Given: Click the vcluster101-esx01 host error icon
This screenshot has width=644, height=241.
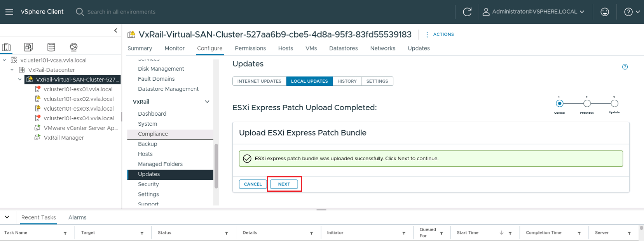Looking at the screenshot, I should tap(38, 89).
